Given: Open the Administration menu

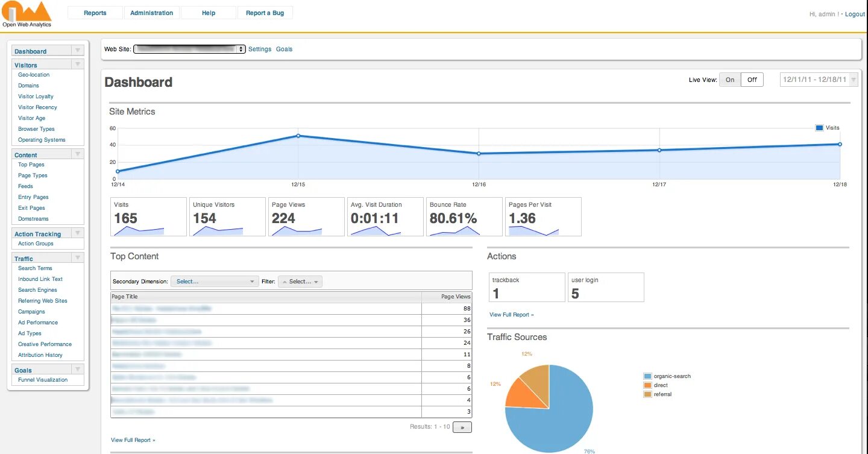Looking at the screenshot, I should (151, 12).
